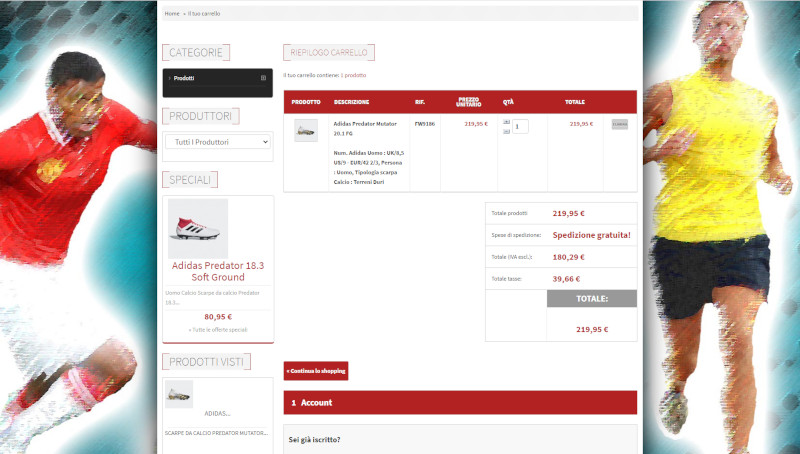Image resolution: width=800 pixels, height=454 pixels.
Task: Increase quantity with the plus icon
Action: (506, 122)
